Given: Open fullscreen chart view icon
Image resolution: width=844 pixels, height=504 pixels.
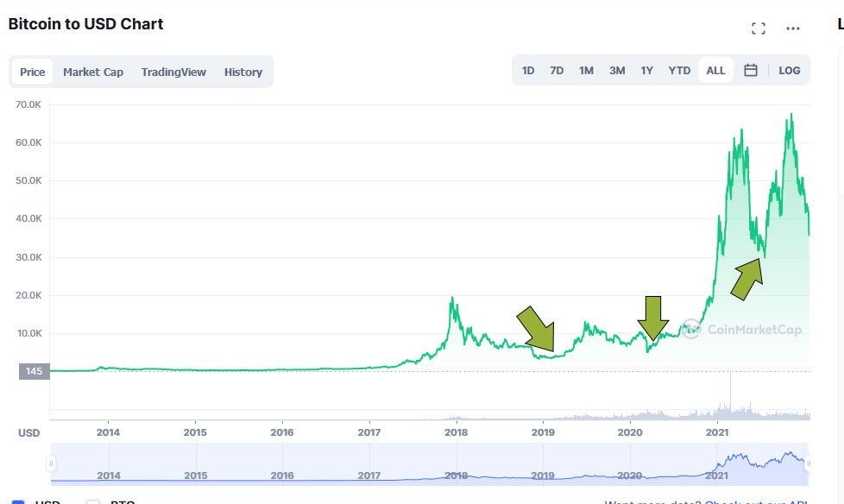Looking at the screenshot, I should 759,28.
